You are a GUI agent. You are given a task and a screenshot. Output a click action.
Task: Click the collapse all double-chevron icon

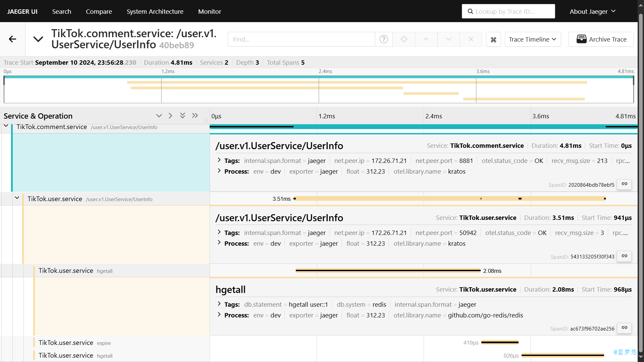tap(182, 116)
